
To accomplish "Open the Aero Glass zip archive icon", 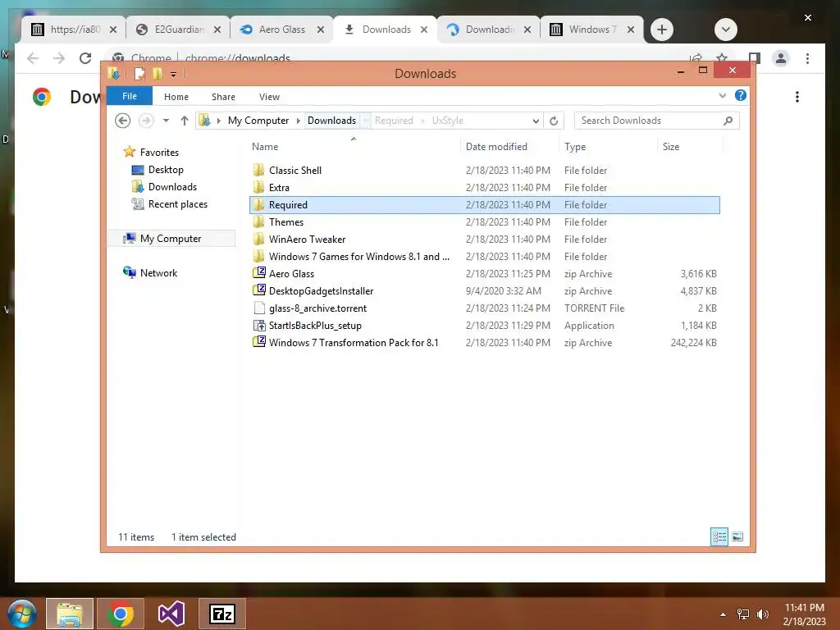I will (259, 273).
